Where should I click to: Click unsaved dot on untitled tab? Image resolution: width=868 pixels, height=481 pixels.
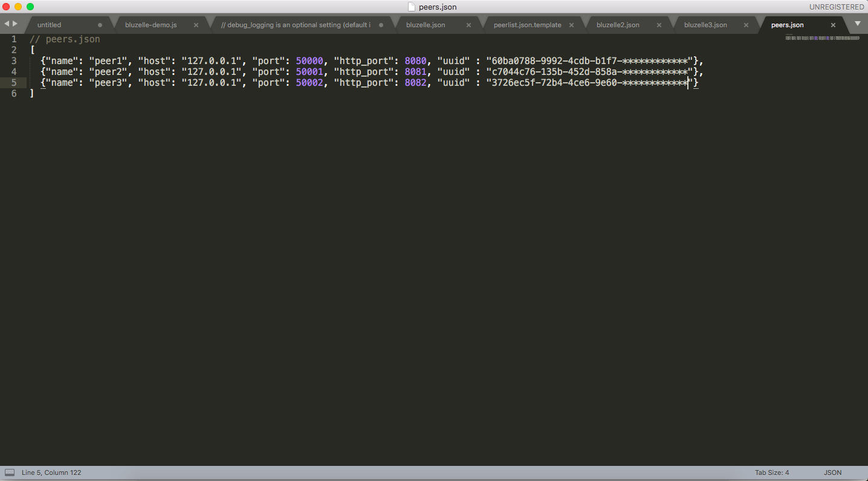pyautogui.click(x=100, y=25)
